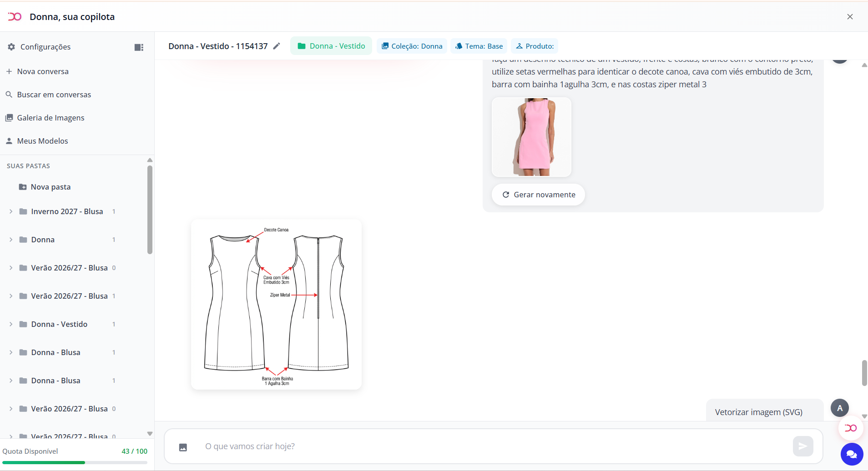
Task: Focus the 'O que vamos criar hoje?' input
Action: [494, 446]
